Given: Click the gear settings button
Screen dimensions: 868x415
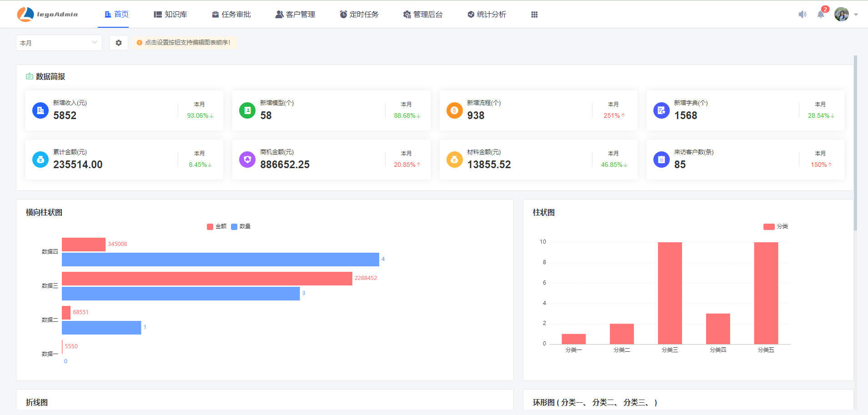Looking at the screenshot, I should coord(119,43).
